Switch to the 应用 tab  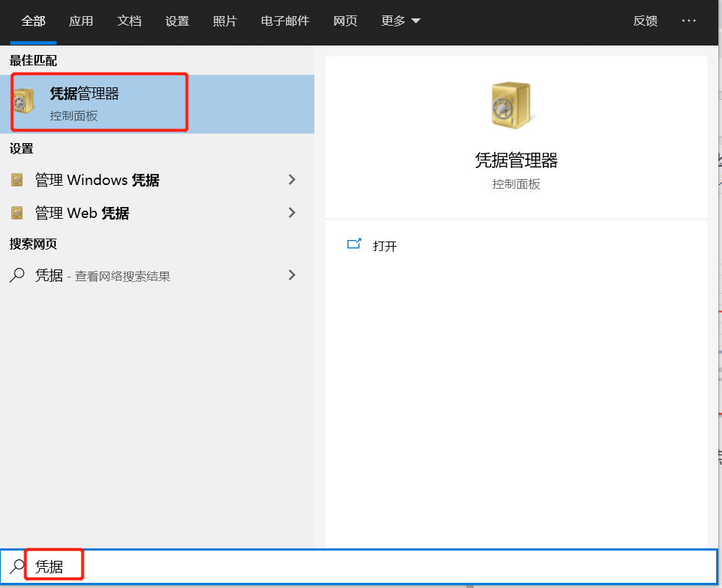[x=81, y=21]
